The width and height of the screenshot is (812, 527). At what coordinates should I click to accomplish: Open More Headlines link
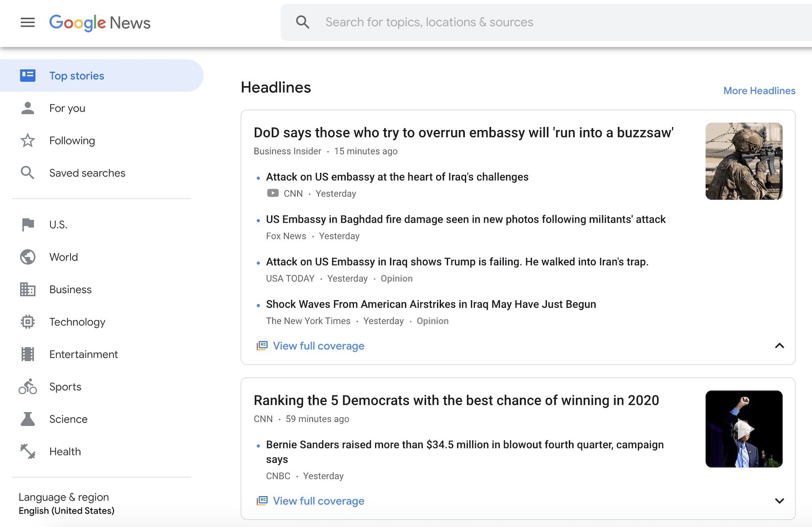(759, 91)
